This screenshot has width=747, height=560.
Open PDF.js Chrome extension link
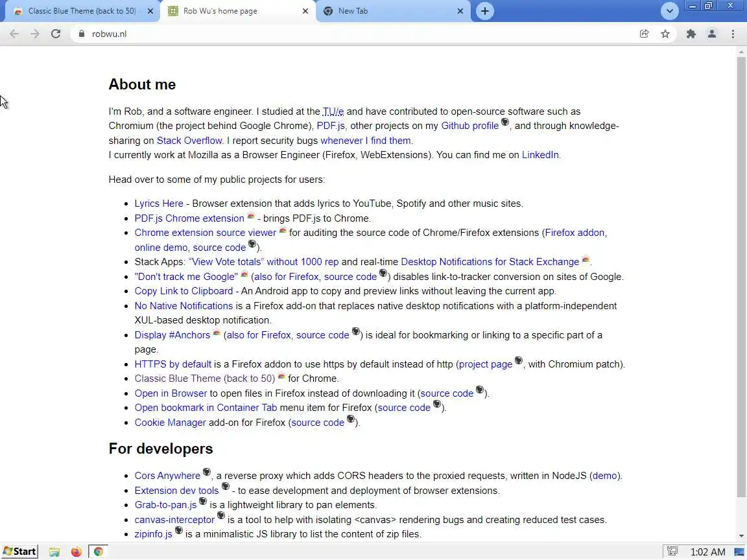[x=189, y=218]
